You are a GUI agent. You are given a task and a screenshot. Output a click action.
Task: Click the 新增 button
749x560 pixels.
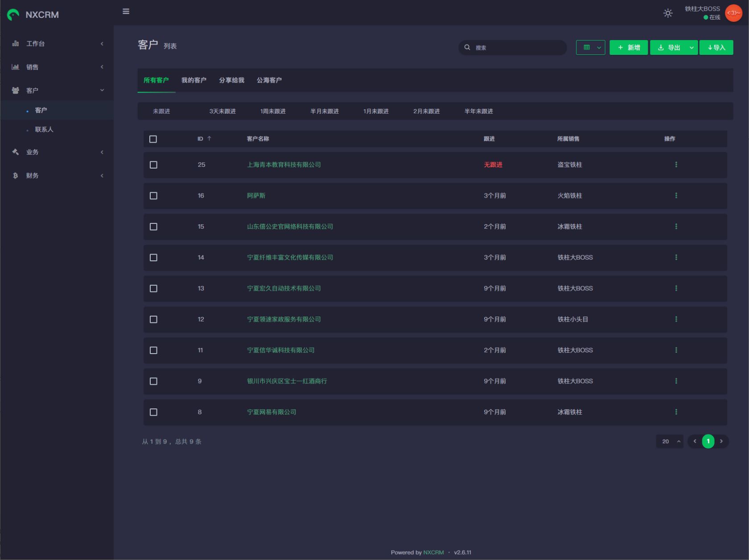point(629,47)
